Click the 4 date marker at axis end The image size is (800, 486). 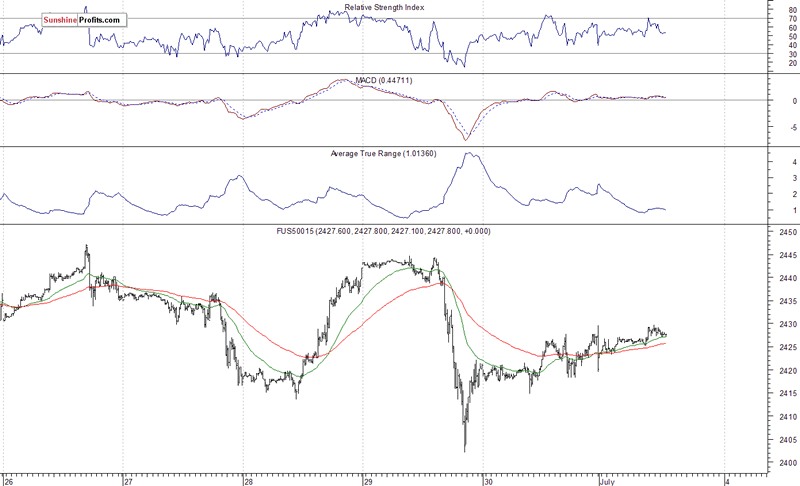pyautogui.click(x=726, y=480)
